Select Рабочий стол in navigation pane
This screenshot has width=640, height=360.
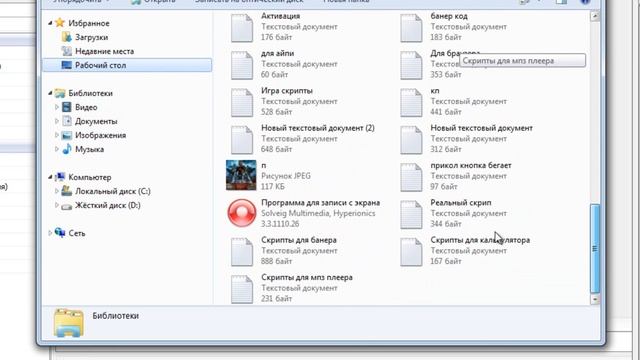(x=127, y=65)
